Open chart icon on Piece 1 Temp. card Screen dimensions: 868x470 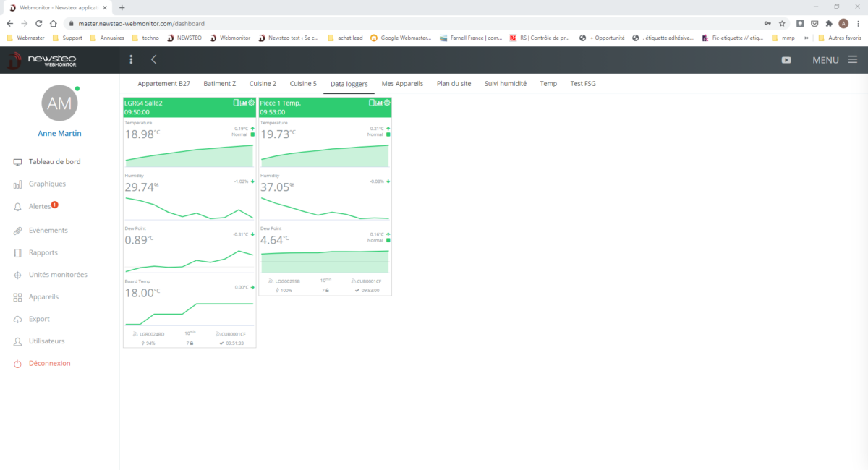(379, 103)
